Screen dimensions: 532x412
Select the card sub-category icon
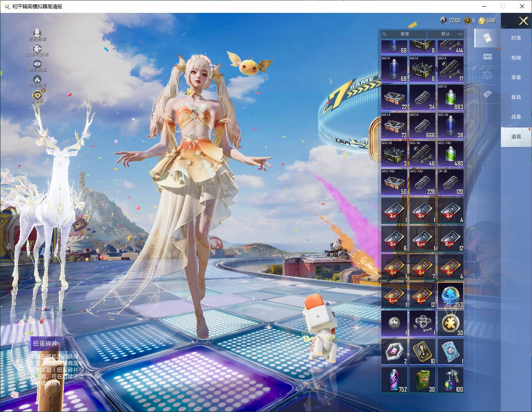[488, 38]
